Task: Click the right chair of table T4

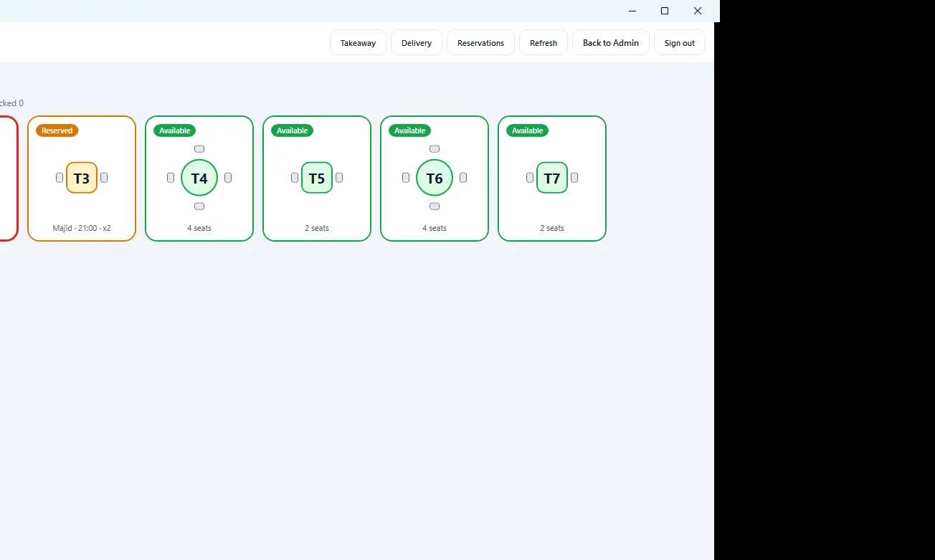Action: click(228, 178)
